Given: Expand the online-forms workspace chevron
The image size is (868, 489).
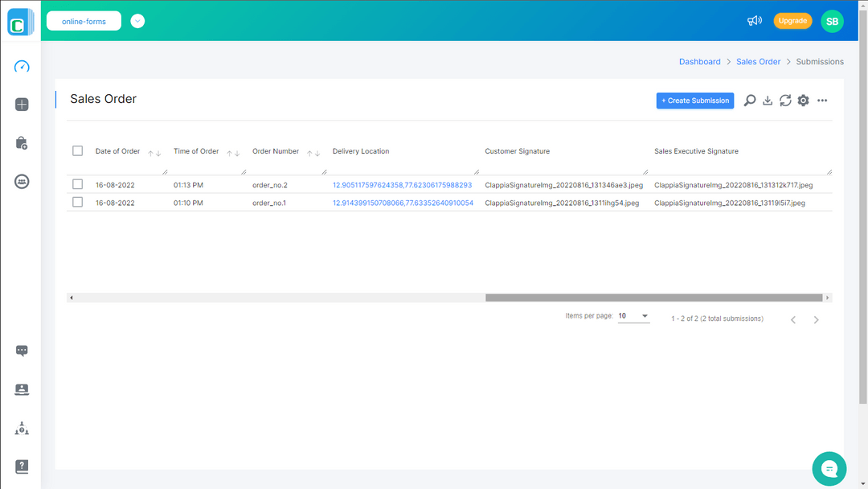Looking at the screenshot, I should tap(137, 20).
